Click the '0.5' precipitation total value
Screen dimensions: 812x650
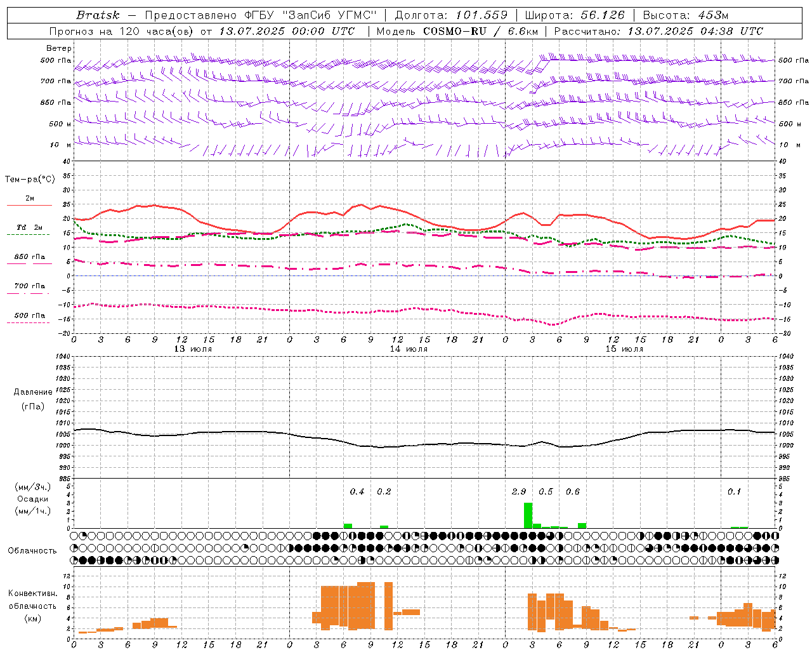546,491
